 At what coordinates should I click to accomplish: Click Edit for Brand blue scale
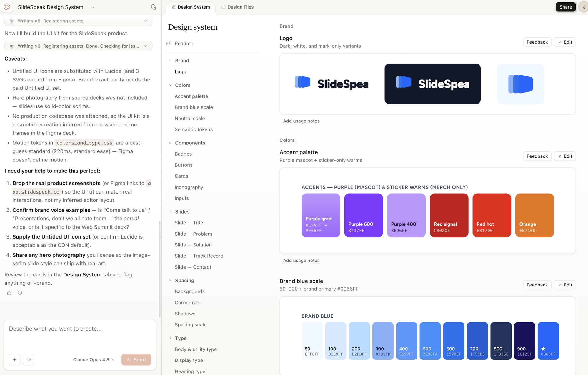pos(565,285)
